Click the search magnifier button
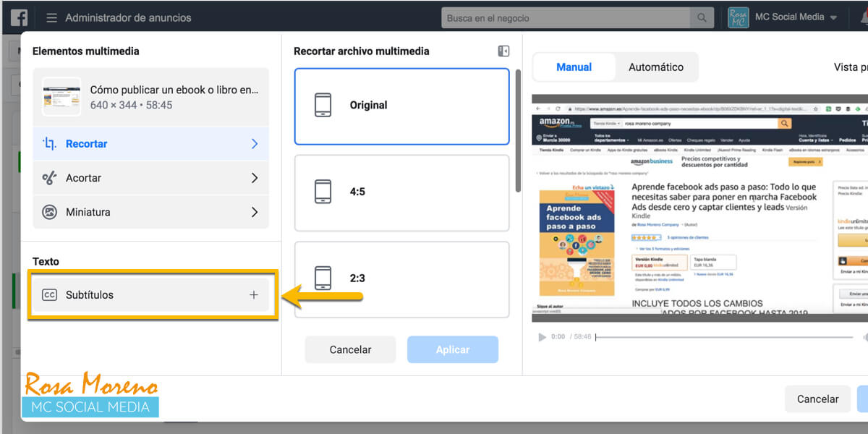The width and height of the screenshot is (868, 434). coord(702,17)
